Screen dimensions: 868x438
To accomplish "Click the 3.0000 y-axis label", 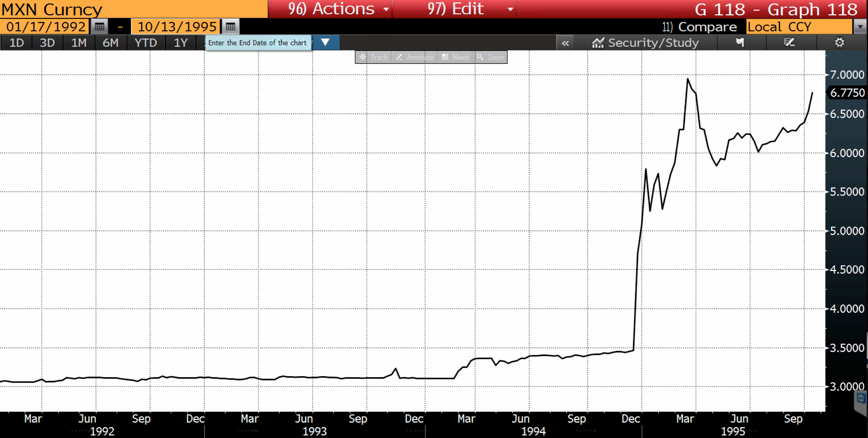I will 847,386.
